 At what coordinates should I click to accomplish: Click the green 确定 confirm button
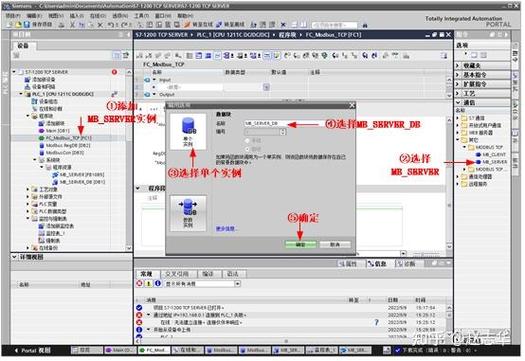(300, 244)
